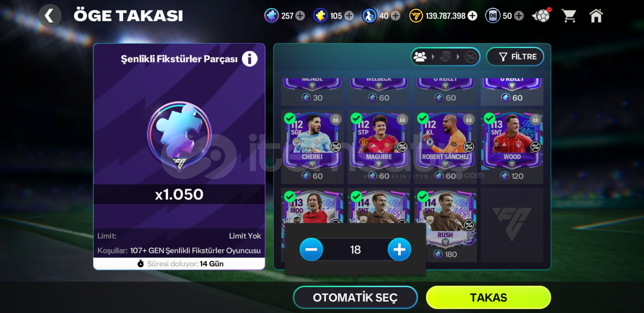Increase quantity with the plus button
Image resolution: width=644 pixels, height=313 pixels.
click(x=399, y=250)
